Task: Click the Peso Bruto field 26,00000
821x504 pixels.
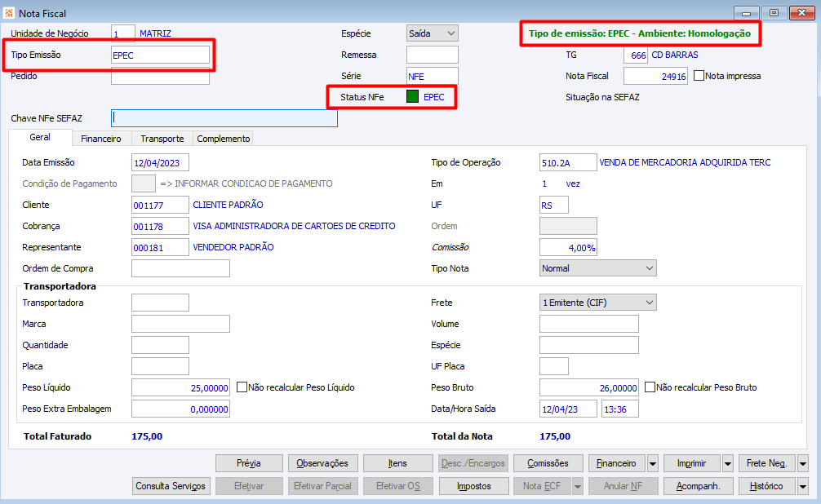Action: [589, 388]
